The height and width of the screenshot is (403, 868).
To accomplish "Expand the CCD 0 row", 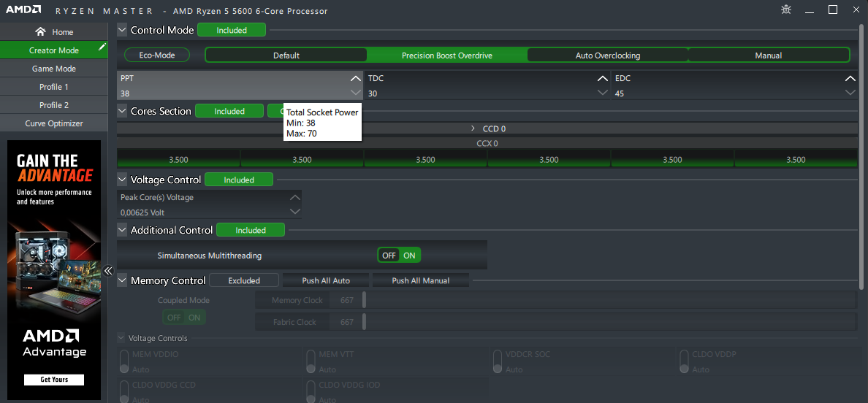I will (x=473, y=128).
